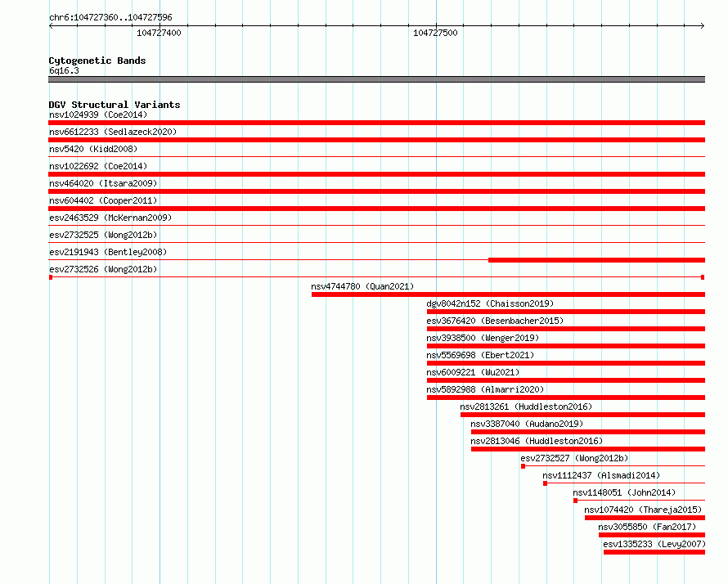Click the nsv2813046 (Huddleston2016) label

coord(537,441)
